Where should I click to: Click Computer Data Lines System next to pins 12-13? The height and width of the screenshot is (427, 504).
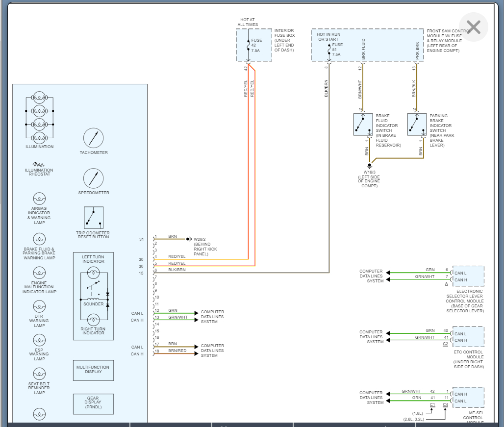coord(212,317)
